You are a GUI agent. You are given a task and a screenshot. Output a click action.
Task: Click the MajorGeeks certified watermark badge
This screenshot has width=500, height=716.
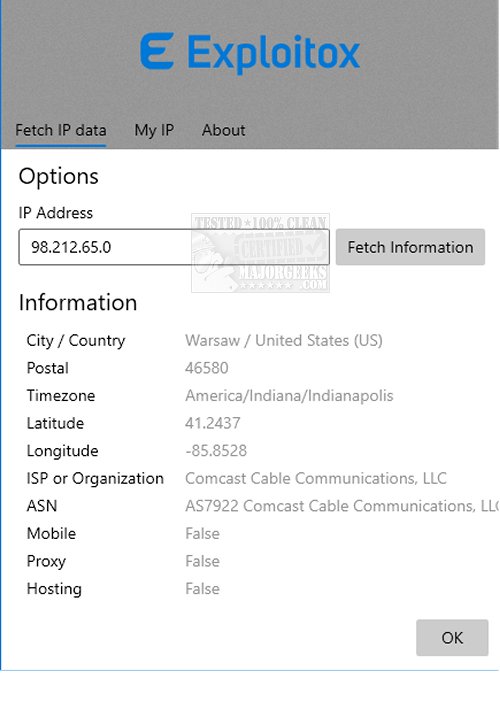(260, 253)
